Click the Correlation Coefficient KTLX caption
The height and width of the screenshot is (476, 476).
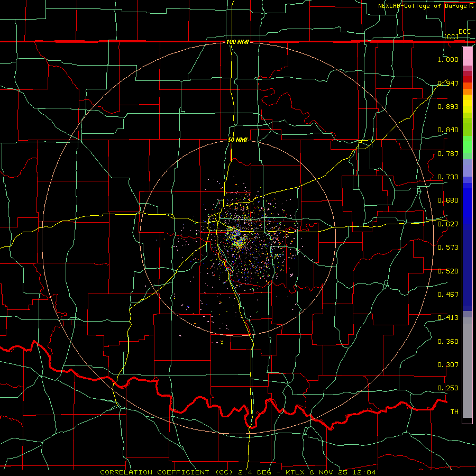[238, 472]
